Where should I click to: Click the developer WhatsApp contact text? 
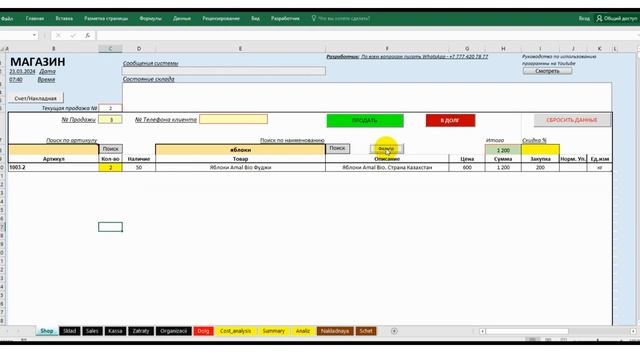[x=407, y=57]
